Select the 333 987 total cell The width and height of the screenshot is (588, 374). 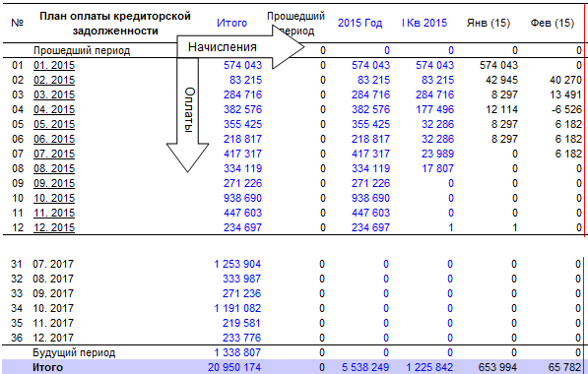[241, 279]
